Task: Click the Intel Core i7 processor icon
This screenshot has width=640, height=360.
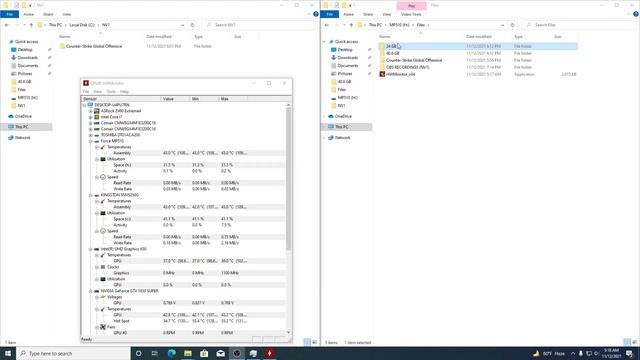Action: 97,117
